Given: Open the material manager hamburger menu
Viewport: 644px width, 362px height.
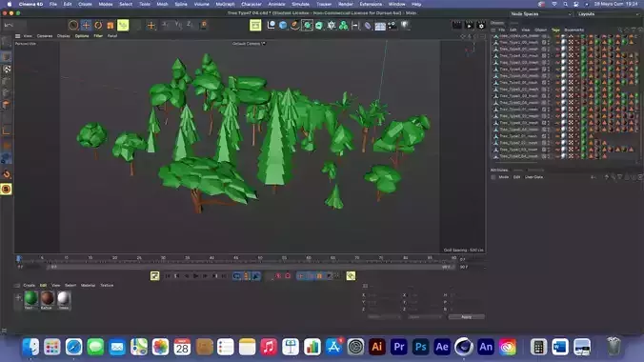Looking at the screenshot, I should (x=17, y=285).
